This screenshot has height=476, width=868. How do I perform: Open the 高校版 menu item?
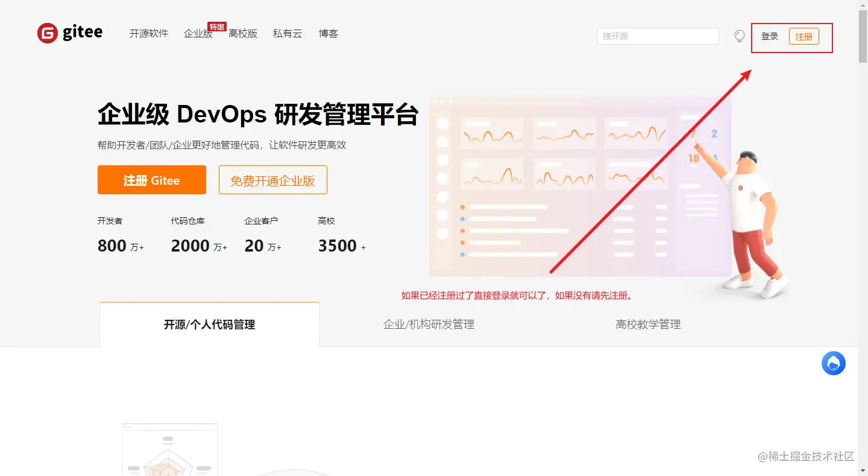click(243, 34)
